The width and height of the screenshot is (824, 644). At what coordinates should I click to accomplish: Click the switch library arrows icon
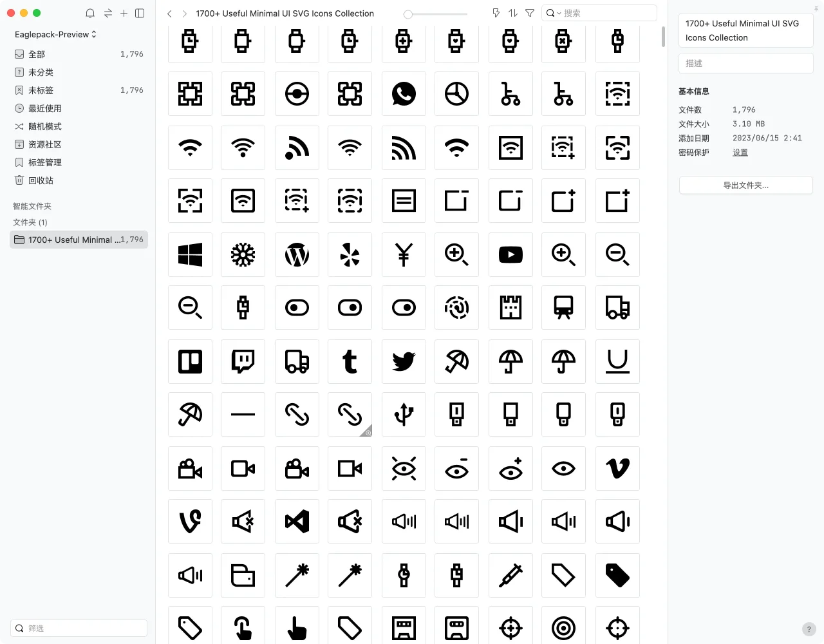(108, 13)
